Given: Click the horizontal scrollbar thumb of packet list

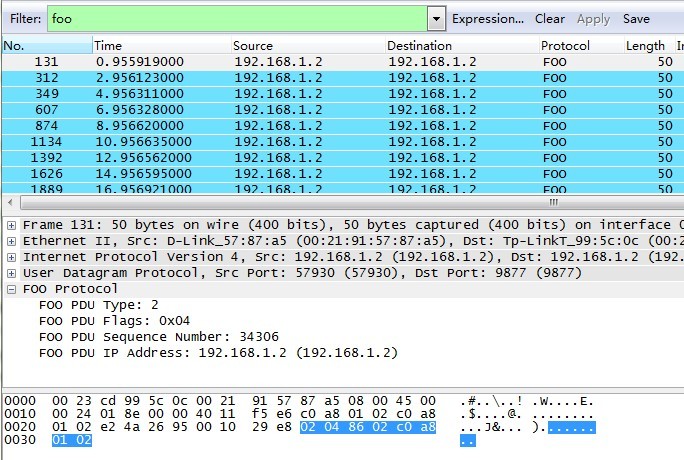Looking at the screenshot, I should (352, 202).
